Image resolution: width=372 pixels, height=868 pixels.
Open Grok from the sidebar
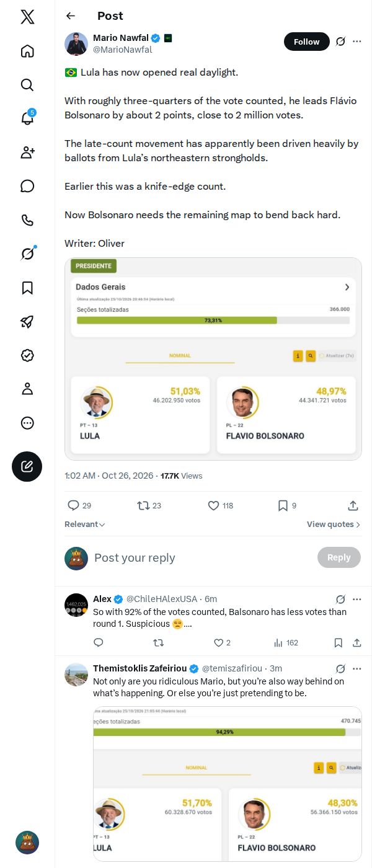point(27,254)
